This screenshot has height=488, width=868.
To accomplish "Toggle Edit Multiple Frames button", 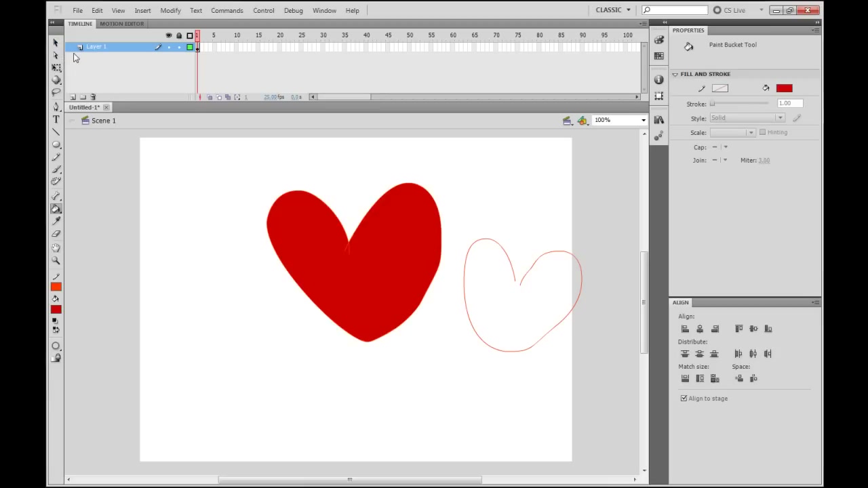I will [x=228, y=98].
